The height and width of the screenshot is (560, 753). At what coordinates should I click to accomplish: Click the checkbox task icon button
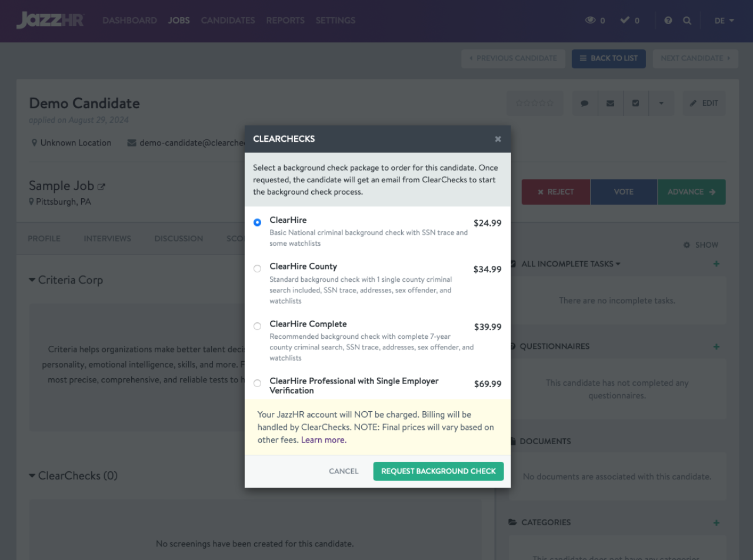635,103
